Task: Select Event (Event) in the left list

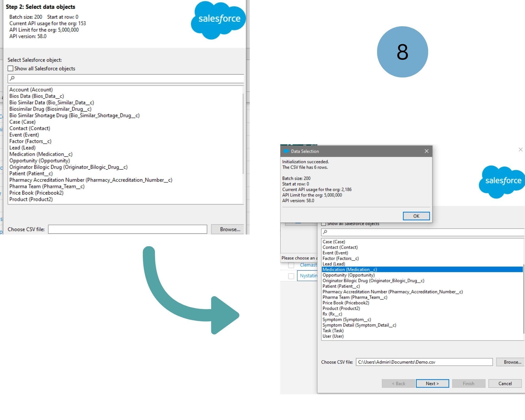Action: [24, 135]
